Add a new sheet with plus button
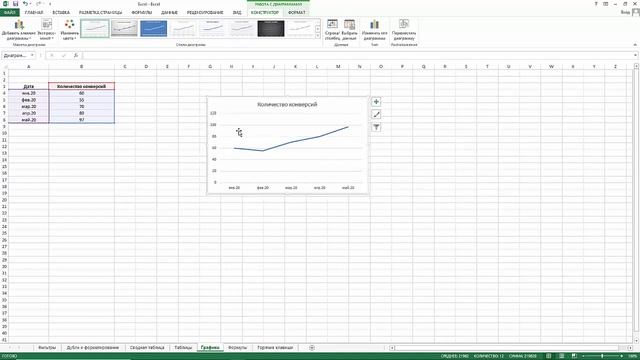The image size is (640, 360). coord(312,348)
